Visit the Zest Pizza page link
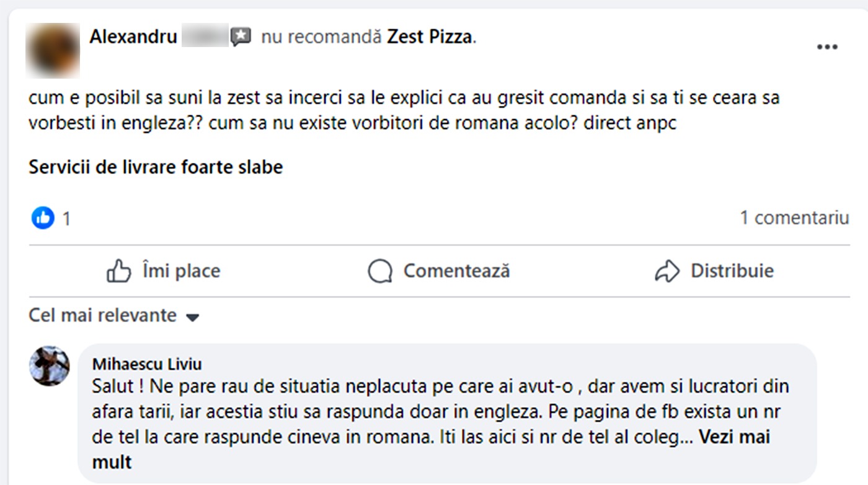 pyautogui.click(x=430, y=37)
